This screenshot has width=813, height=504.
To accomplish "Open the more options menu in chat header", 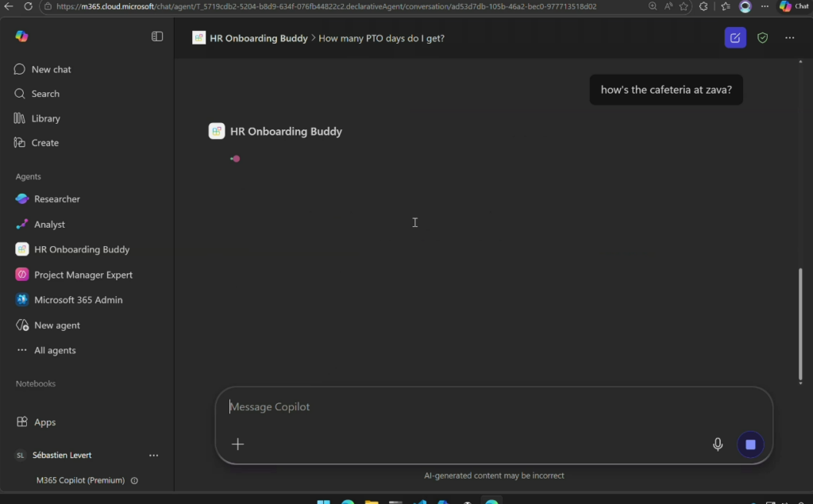I will [790, 38].
